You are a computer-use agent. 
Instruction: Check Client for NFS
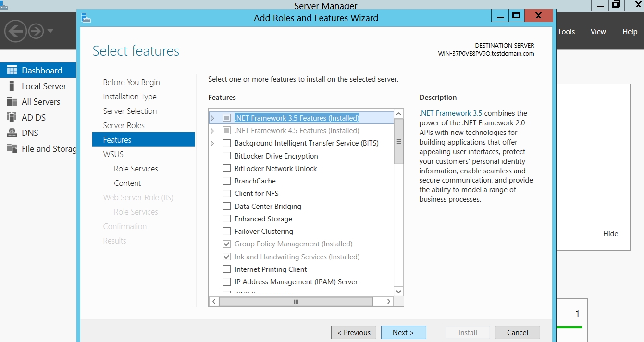226,194
